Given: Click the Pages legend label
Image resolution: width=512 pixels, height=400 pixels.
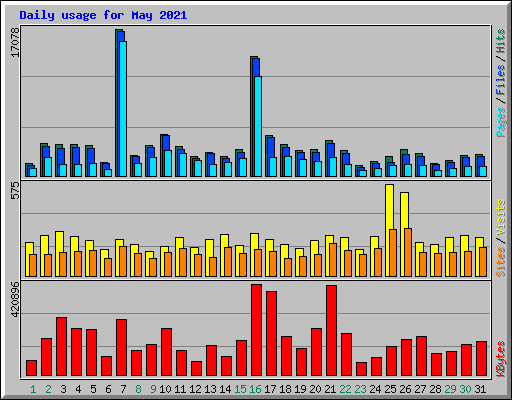Looking at the screenshot, I should coord(500,122).
